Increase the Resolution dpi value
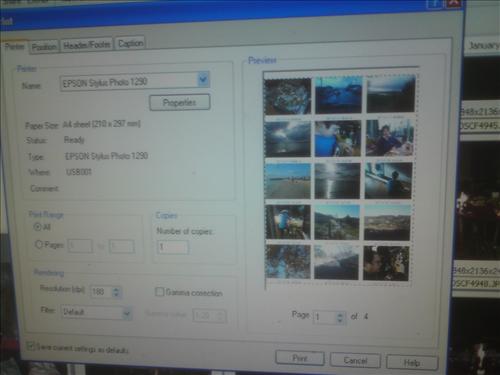 tap(116, 289)
